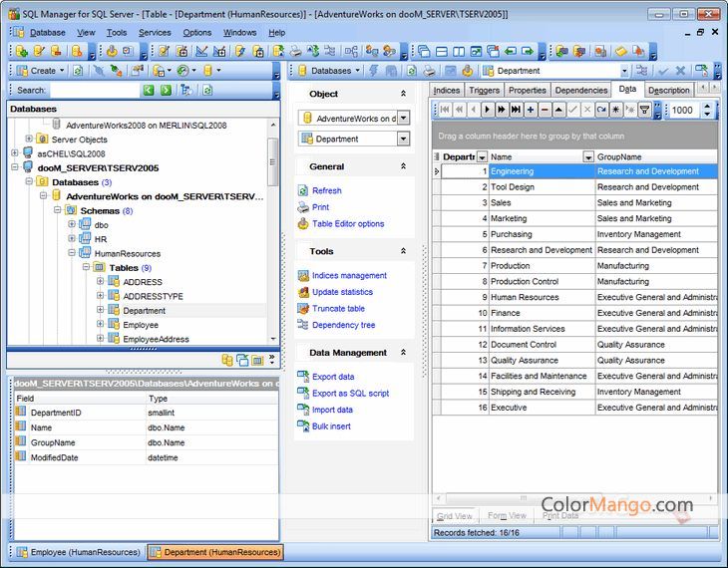Viewport: 728px width, 568px height.
Task: Click the minus Delete Record button
Action: (545, 110)
